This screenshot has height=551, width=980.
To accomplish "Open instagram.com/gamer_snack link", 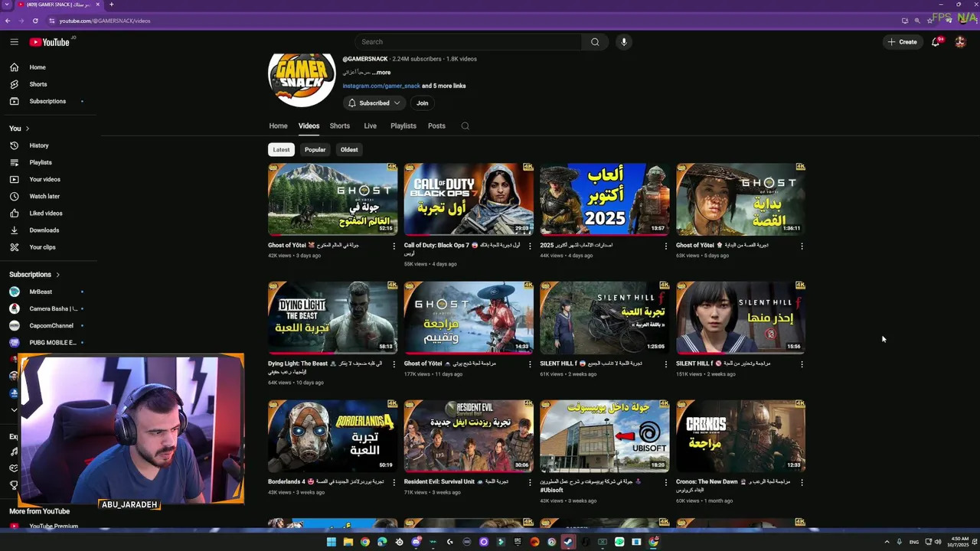I will 381,86.
